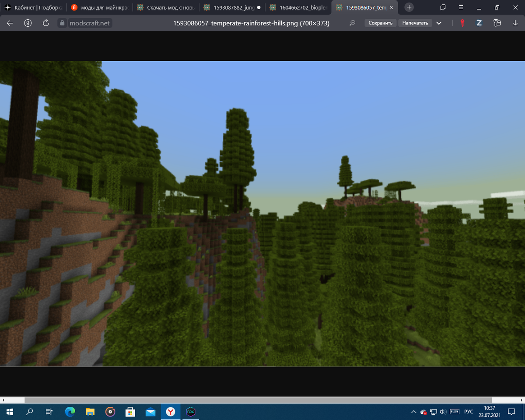Screen dimensions: 525x420
Task: Click the padlock site security icon
Action: click(x=62, y=23)
